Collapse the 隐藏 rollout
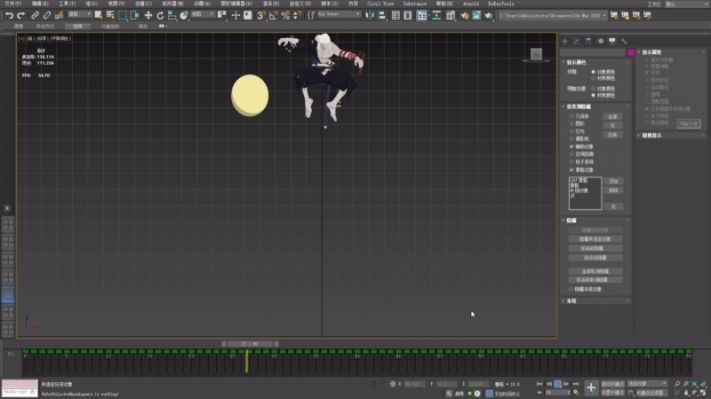This screenshot has height=399, width=711. 571,220
